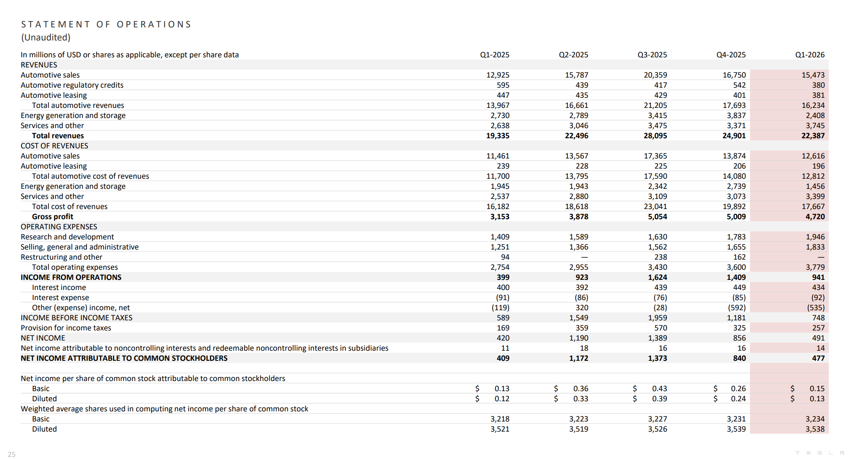Click the Total revenues row label

[58, 136]
